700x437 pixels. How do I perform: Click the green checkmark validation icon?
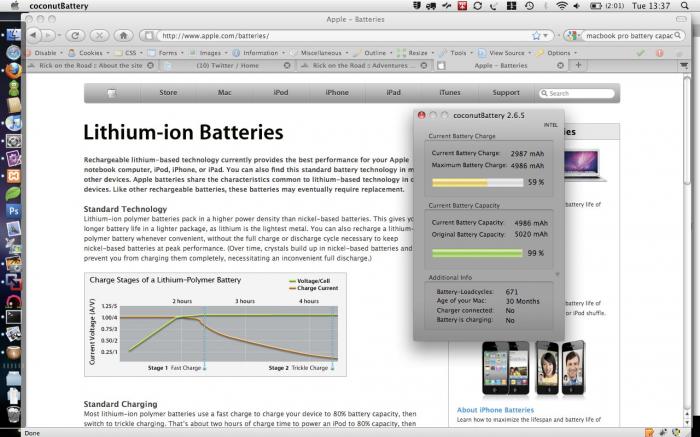(x=641, y=53)
